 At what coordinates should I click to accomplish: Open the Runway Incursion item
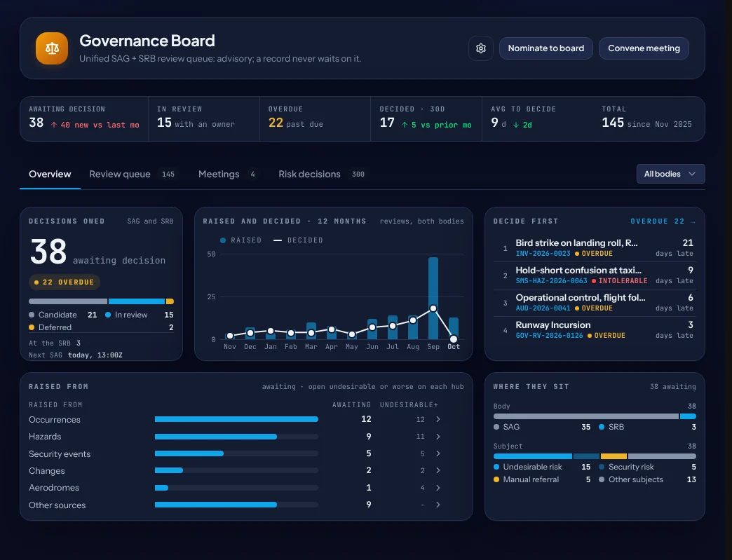595,330
